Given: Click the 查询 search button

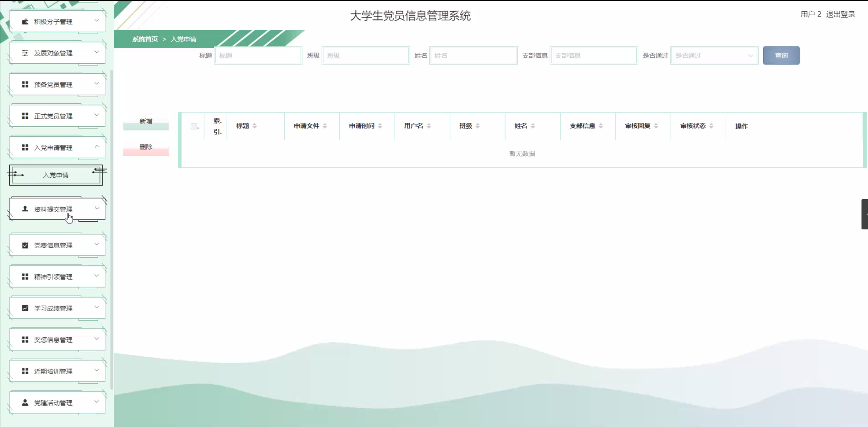Looking at the screenshot, I should click(781, 55).
